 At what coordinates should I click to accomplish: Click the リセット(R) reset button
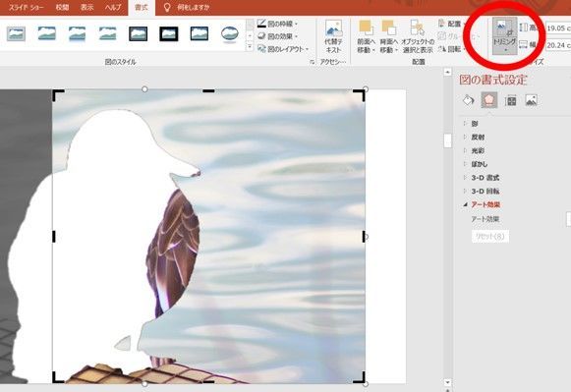tap(490, 237)
